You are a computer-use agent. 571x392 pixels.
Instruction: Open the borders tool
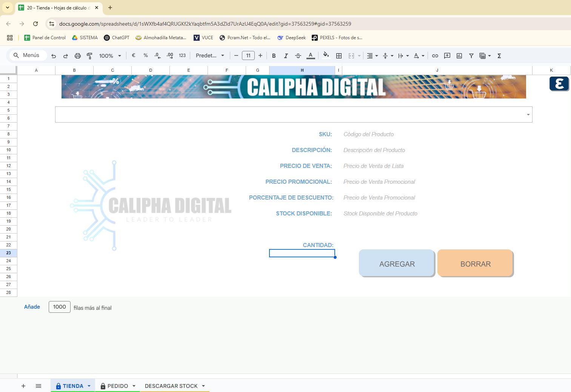339,56
